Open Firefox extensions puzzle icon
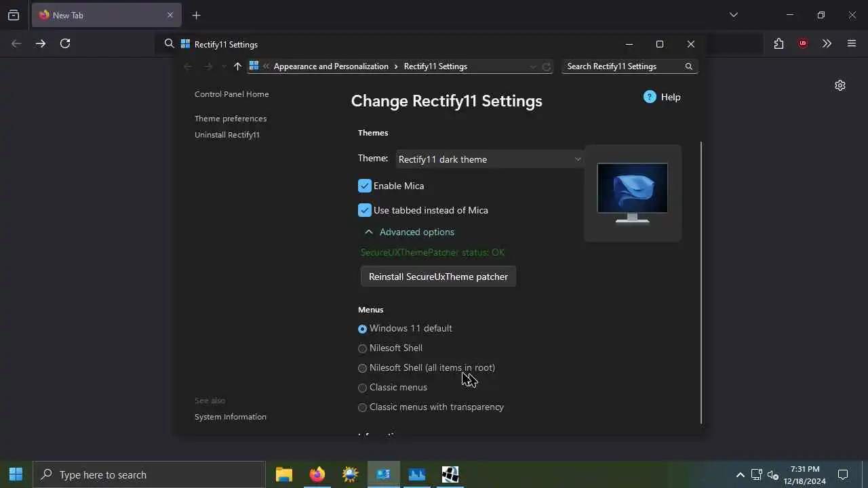The width and height of the screenshot is (868, 488). (778, 43)
